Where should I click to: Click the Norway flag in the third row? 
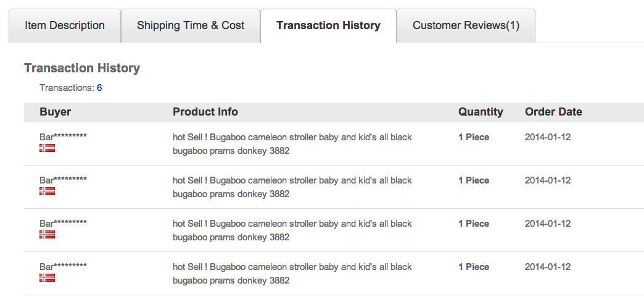pyautogui.click(x=47, y=234)
